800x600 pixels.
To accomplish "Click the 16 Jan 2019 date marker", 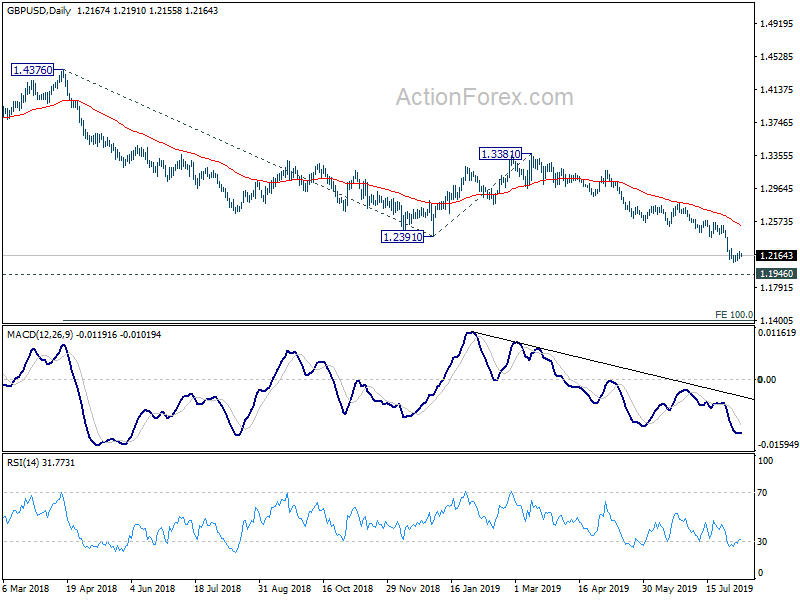I will pos(475,588).
